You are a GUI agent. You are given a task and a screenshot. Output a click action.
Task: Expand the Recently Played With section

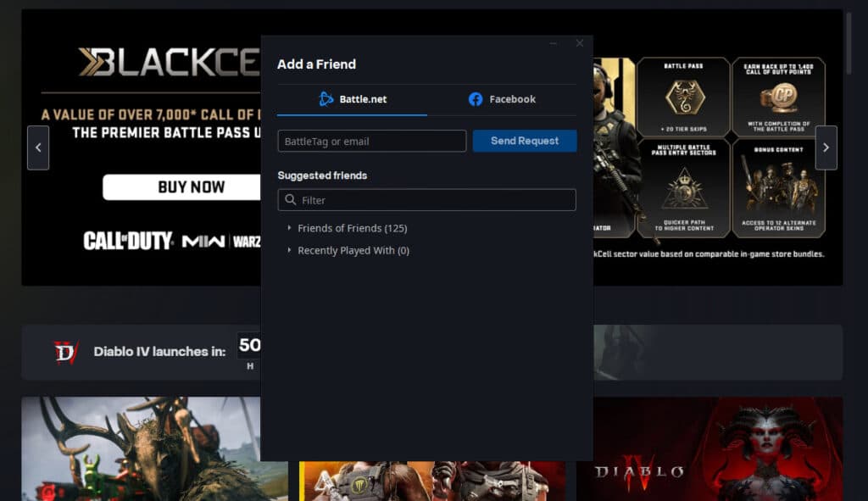click(x=353, y=250)
